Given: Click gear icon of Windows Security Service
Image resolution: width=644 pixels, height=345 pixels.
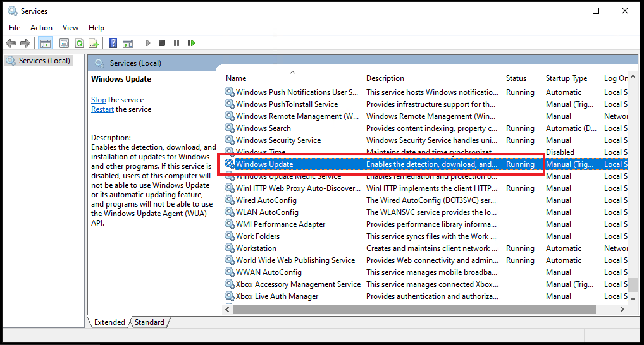Looking at the screenshot, I should pos(229,140).
